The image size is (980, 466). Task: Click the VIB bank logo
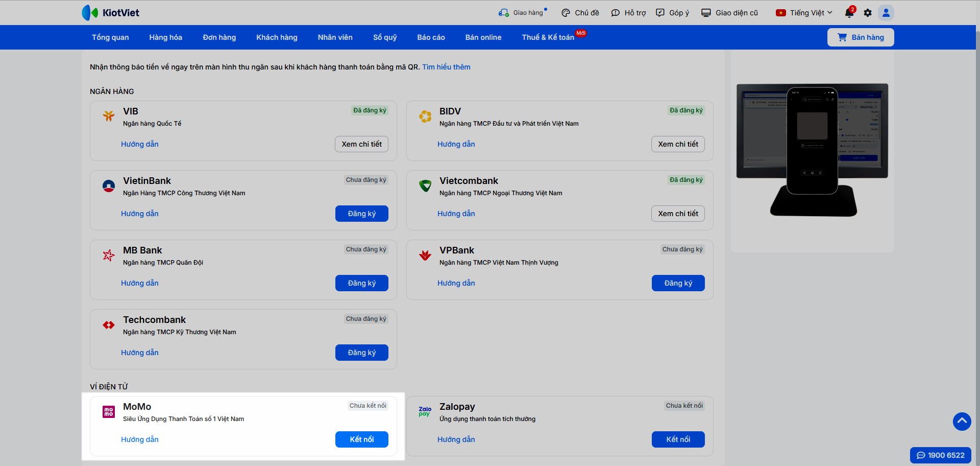pos(109,116)
